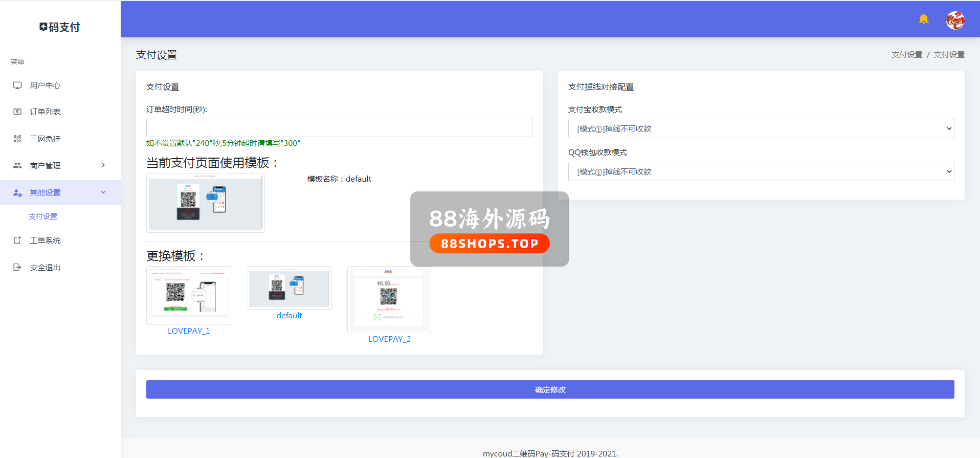
Task: Click the 商户管理 people icon
Action: point(17,165)
